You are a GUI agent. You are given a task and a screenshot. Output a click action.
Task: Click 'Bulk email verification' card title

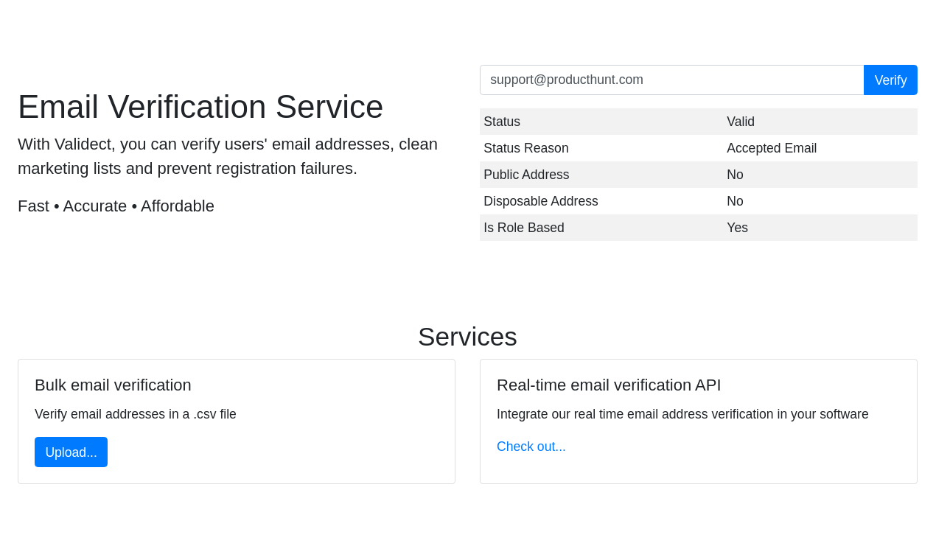click(x=113, y=385)
